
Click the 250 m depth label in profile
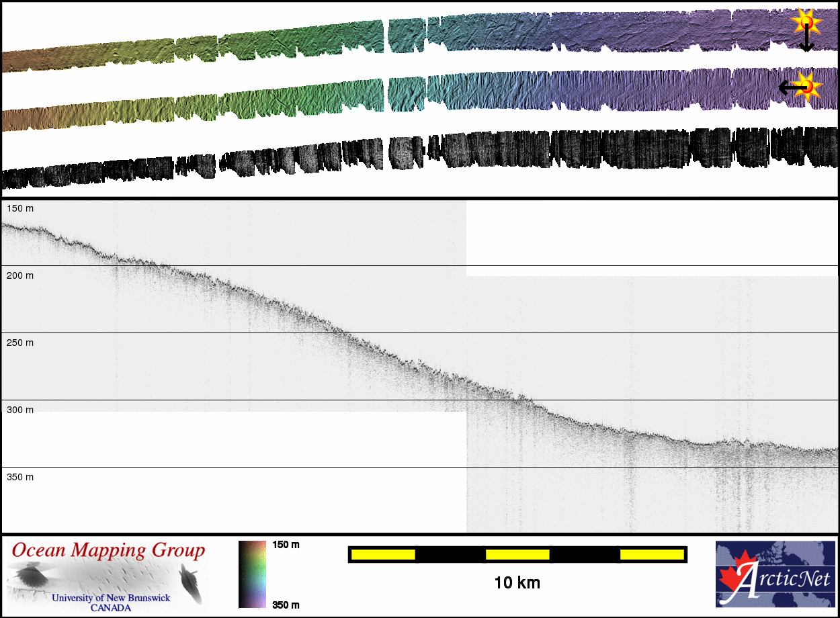pos(20,343)
